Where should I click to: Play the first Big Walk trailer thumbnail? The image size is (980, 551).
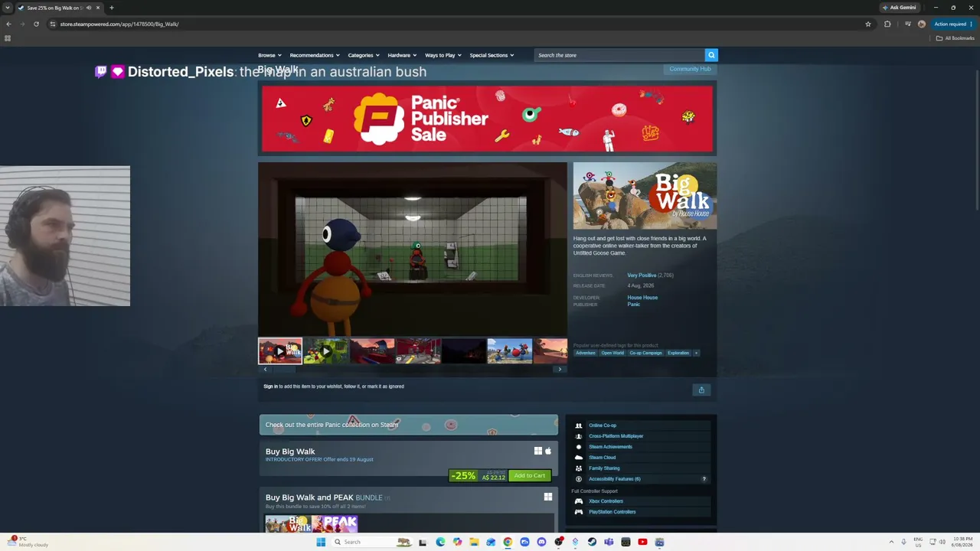click(x=280, y=351)
